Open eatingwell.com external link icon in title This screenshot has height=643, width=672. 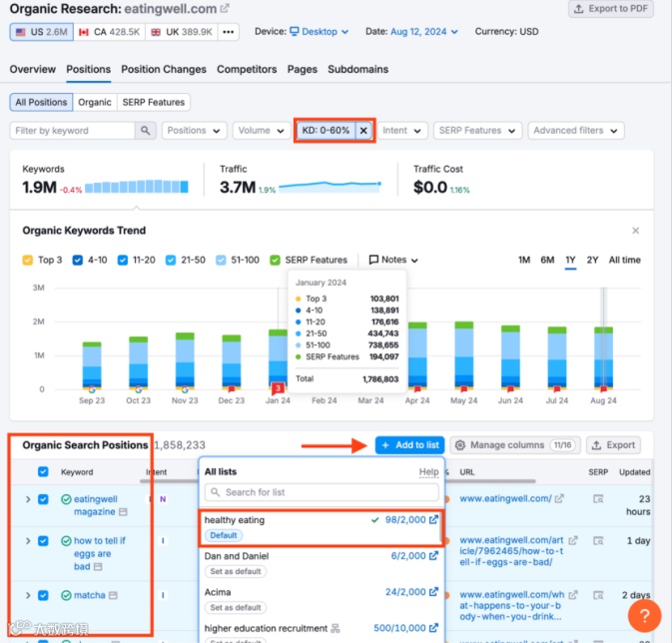coord(225,8)
